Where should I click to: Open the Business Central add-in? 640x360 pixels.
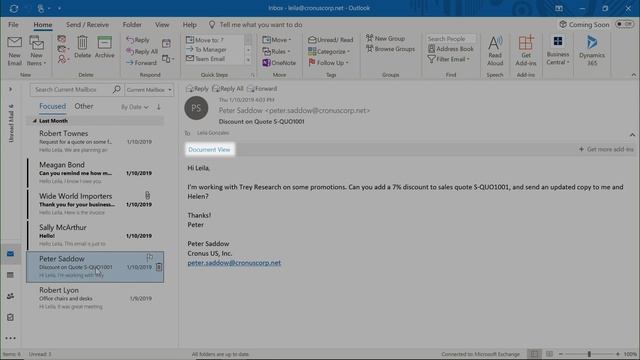pos(558,50)
